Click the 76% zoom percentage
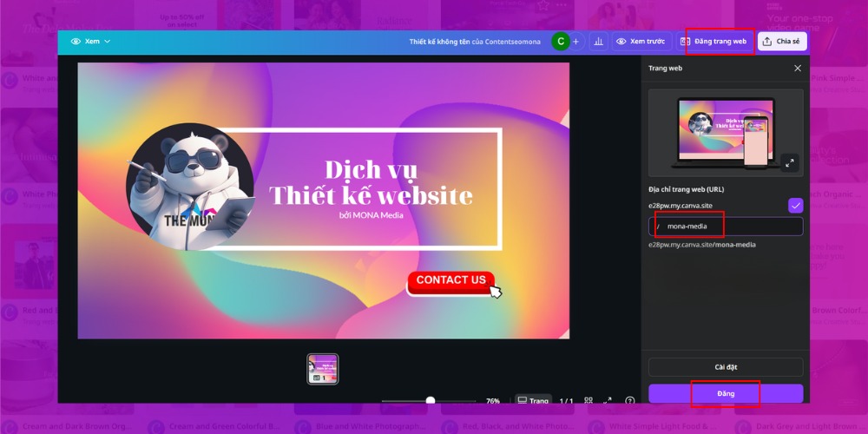This screenshot has width=868, height=434. (x=493, y=401)
